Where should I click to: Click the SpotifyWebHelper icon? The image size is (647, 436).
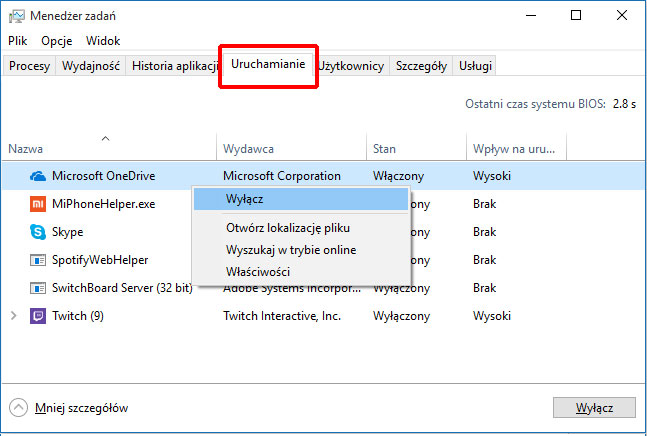[x=38, y=260]
